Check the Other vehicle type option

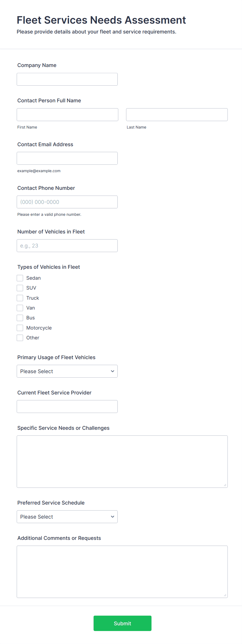[x=20, y=338]
